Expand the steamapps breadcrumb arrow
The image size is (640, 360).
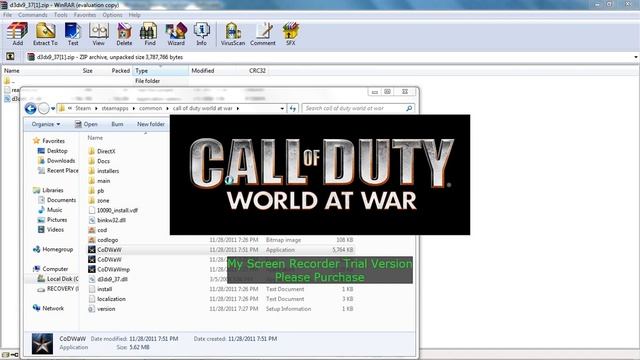pyautogui.click(x=133, y=109)
